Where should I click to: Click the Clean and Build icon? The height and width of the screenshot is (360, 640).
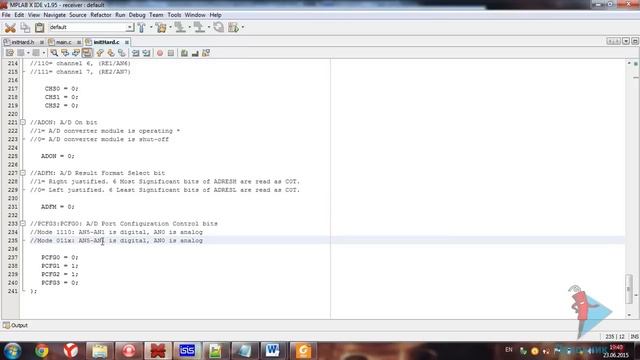(x=161, y=27)
